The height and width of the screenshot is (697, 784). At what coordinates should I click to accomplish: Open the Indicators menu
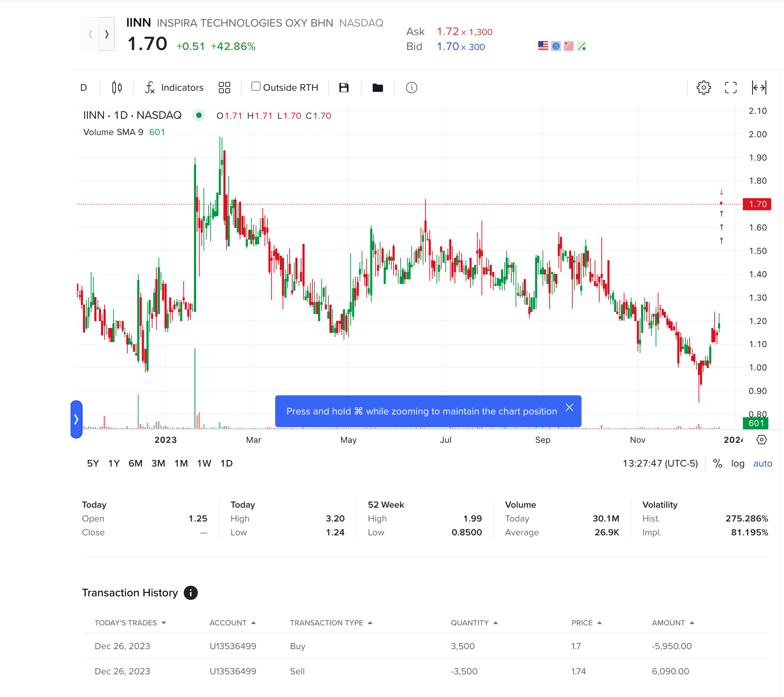point(174,88)
